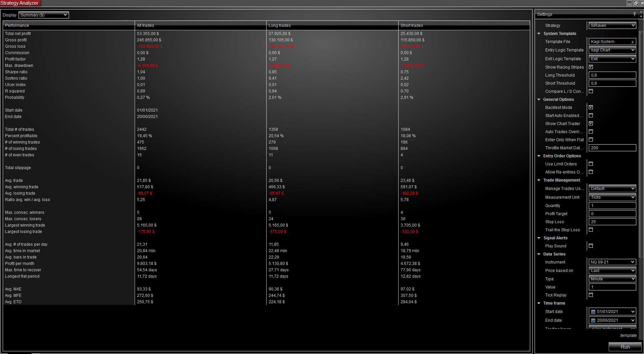Image resolution: width=644 pixels, height=354 pixels.
Task: Select Percent profitable value 19,45 %
Action: [x=144, y=136]
